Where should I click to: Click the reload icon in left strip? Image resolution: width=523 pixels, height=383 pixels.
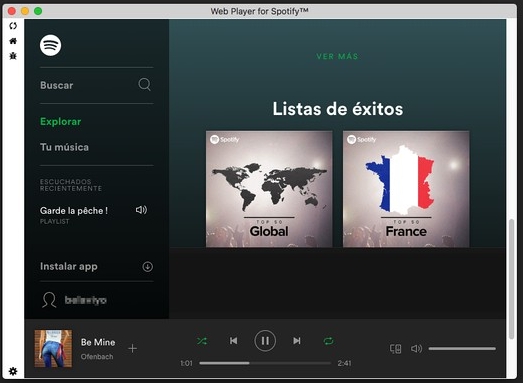tap(13, 26)
